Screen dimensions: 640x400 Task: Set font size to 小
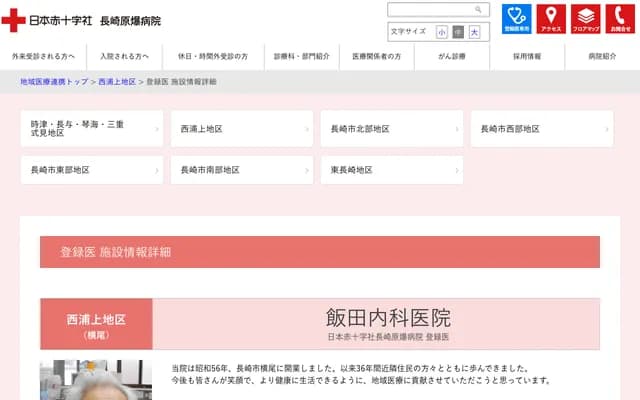442,32
